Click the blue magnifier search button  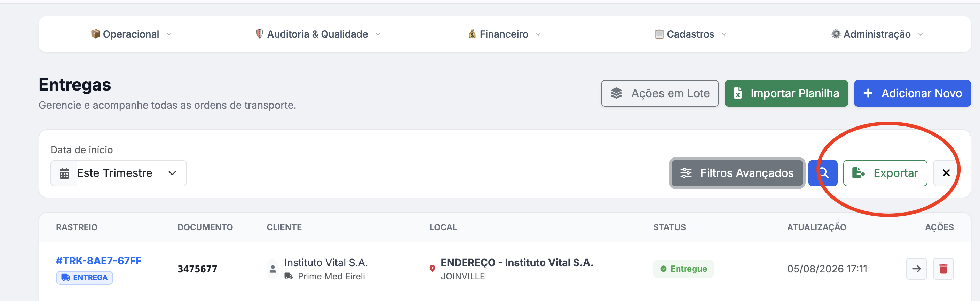tap(822, 173)
